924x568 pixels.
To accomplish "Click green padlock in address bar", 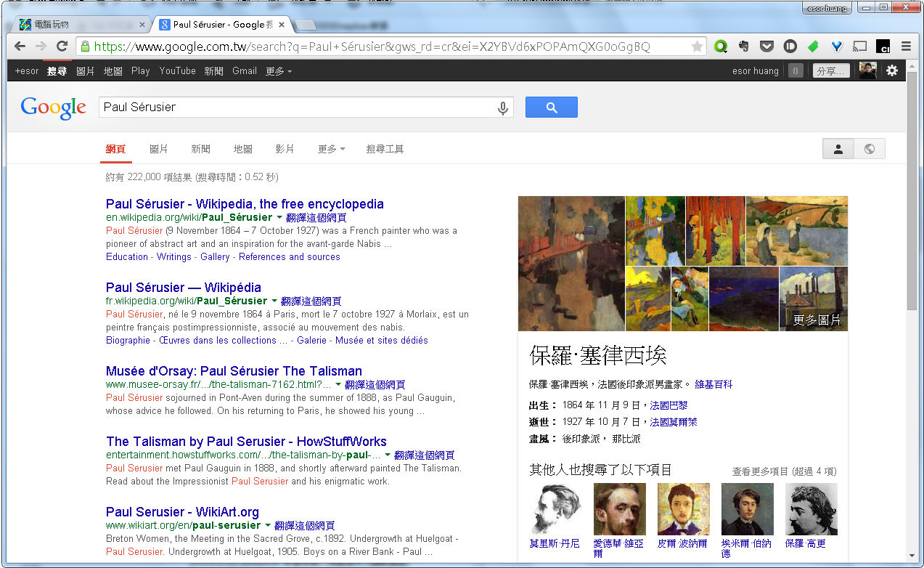I will tap(85, 46).
